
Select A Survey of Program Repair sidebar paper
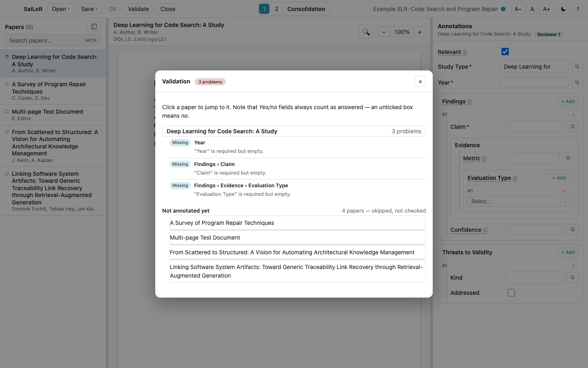coord(53,91)
